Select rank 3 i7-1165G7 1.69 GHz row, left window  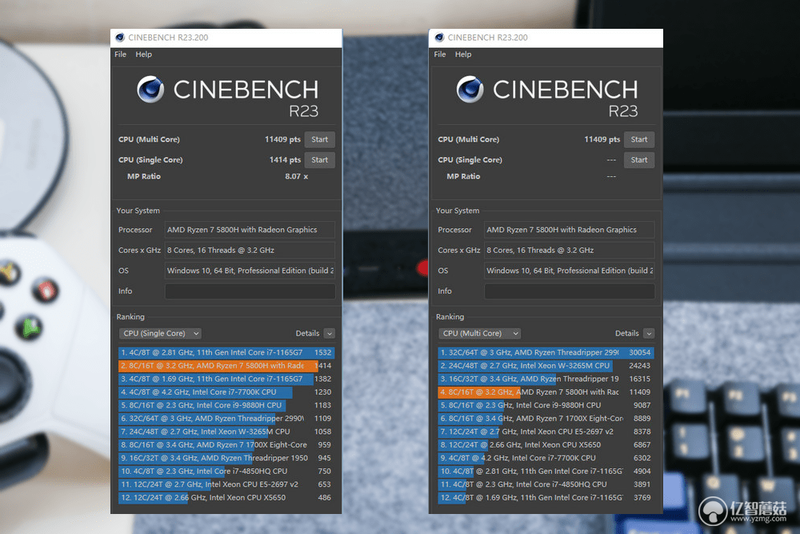pos(226,379)
